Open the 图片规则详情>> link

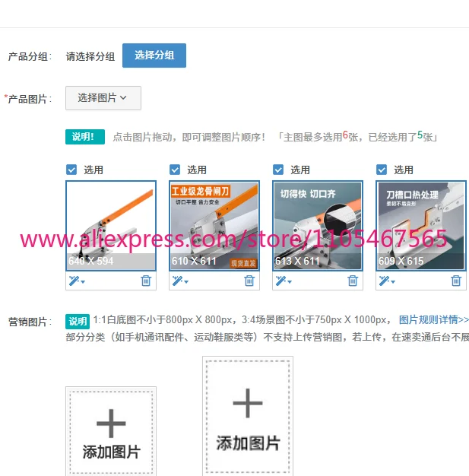434,319
